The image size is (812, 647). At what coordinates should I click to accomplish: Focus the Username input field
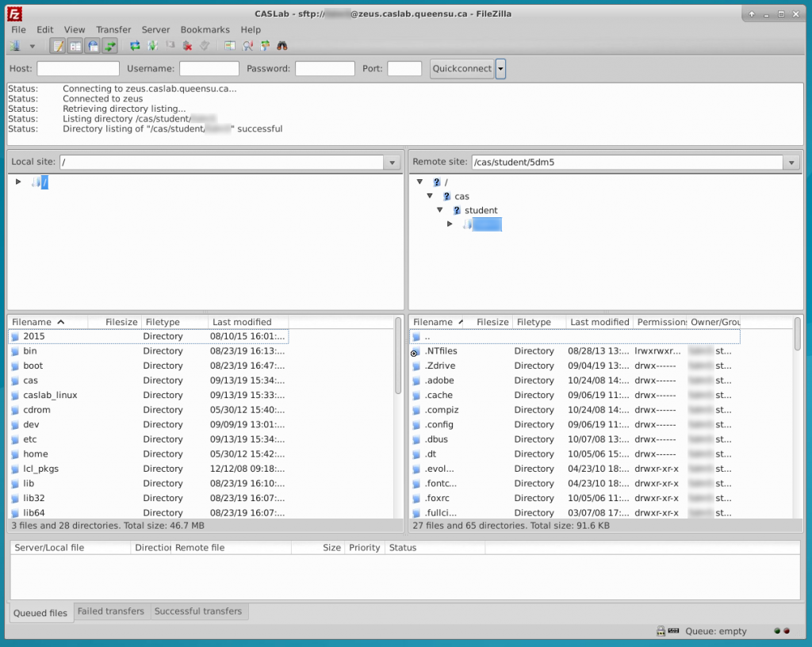209,69
